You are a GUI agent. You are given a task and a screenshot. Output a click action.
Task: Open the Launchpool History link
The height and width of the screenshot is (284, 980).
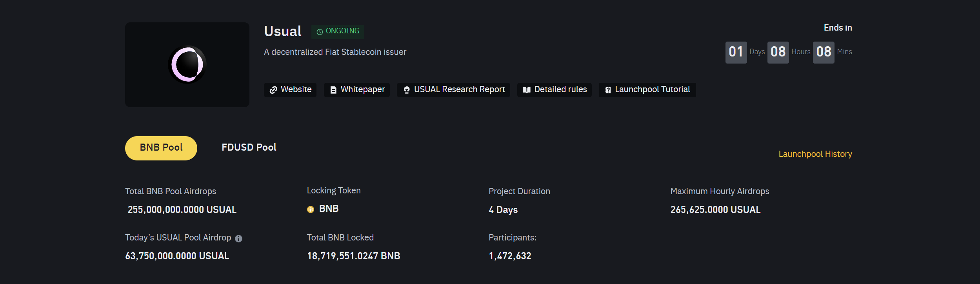click(x=815, y=154)
